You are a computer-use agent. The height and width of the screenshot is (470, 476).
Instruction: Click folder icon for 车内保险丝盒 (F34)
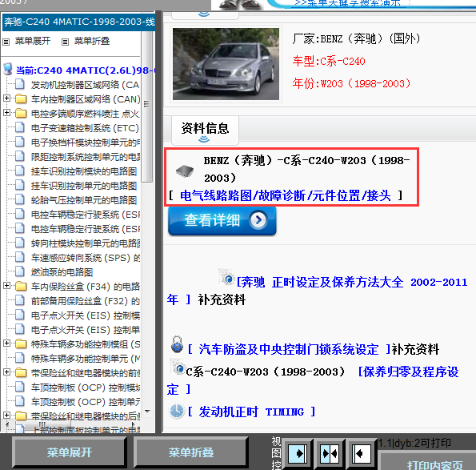coord(21,286)
